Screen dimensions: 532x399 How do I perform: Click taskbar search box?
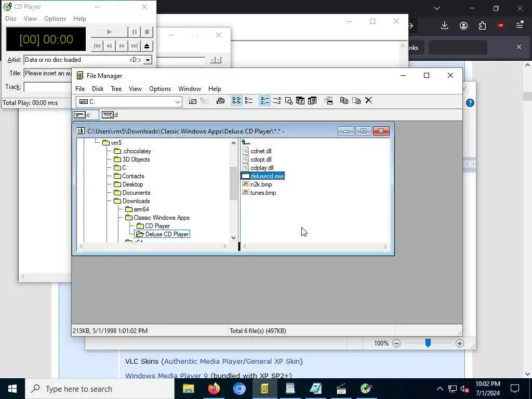pyautogui.click(x=100, y=389)
